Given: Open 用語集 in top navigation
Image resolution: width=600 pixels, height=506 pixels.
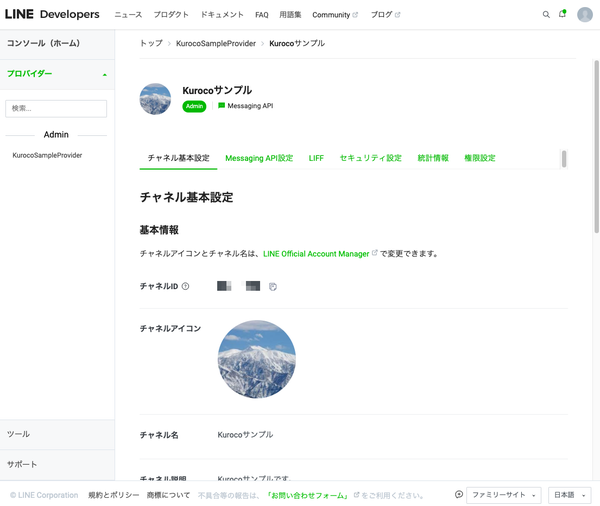Looking at the screenshot, I should [x=290, y=15].
